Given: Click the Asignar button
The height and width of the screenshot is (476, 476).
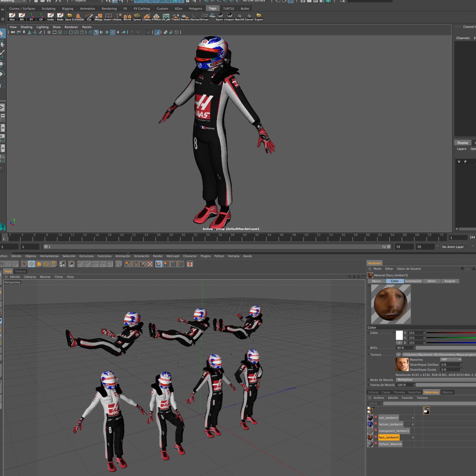Looking at the screenshot, I should [x=450, y=281].
